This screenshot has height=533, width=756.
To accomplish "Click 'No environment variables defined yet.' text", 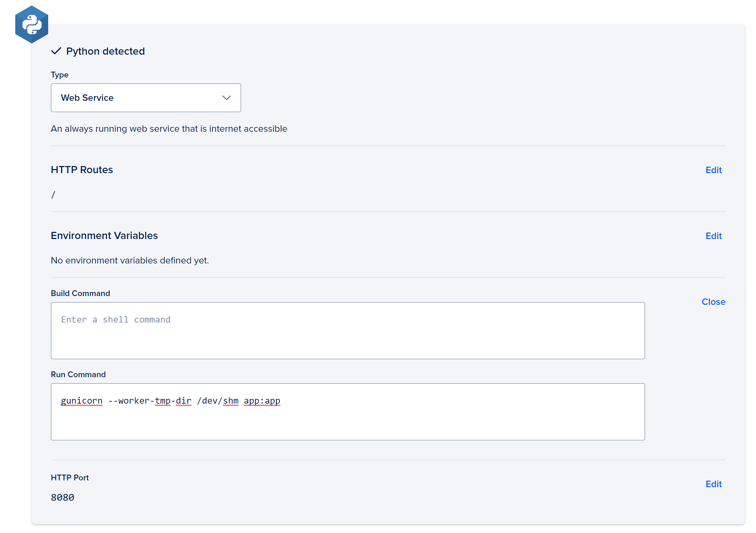I will (x=130, y=260).
